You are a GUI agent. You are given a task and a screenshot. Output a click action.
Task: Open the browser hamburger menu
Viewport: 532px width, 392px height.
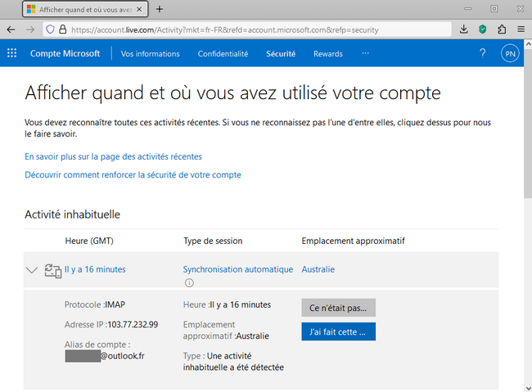(521, 29)
